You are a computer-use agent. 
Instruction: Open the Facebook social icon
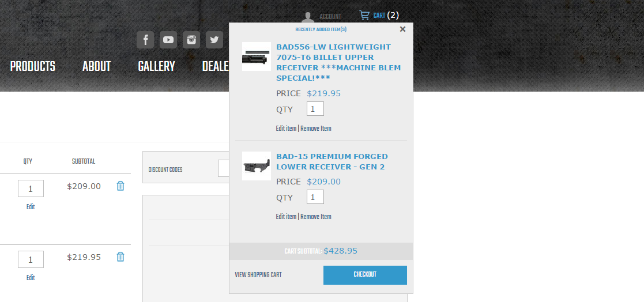click(x=145, y=40)
